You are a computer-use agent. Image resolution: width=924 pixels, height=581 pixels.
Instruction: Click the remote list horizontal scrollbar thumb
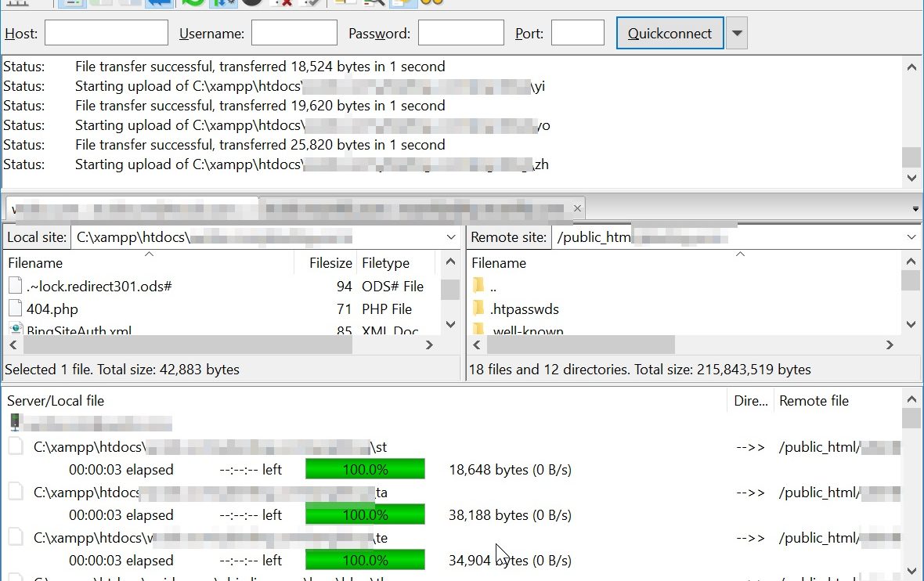[580, 345]
